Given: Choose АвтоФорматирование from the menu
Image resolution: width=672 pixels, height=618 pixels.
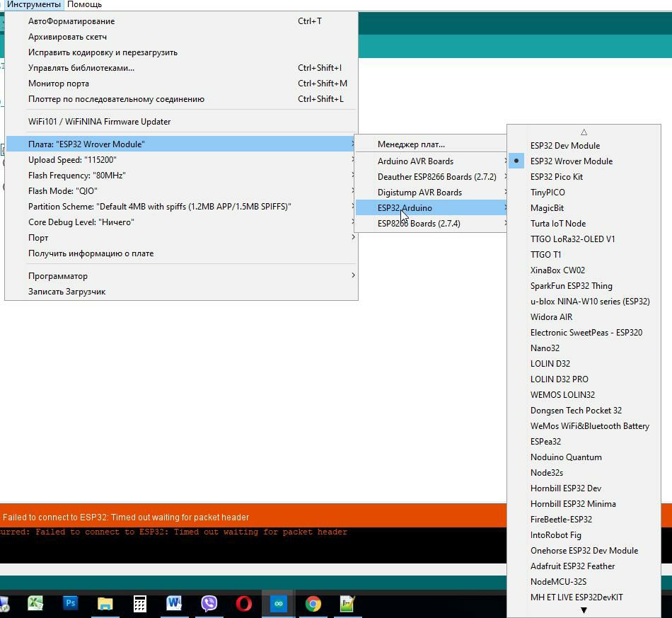Looking at the screenshot, I should point(181,21).
